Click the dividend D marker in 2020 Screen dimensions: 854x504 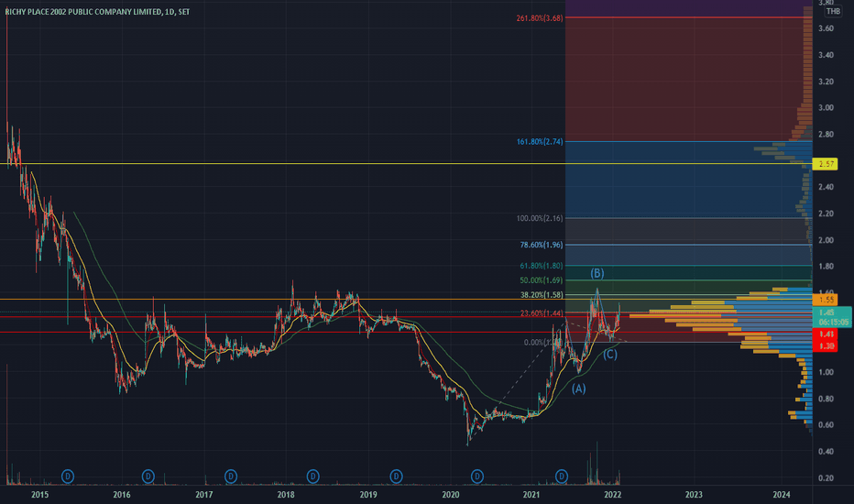pyautogui.click(x=477, y=477)
